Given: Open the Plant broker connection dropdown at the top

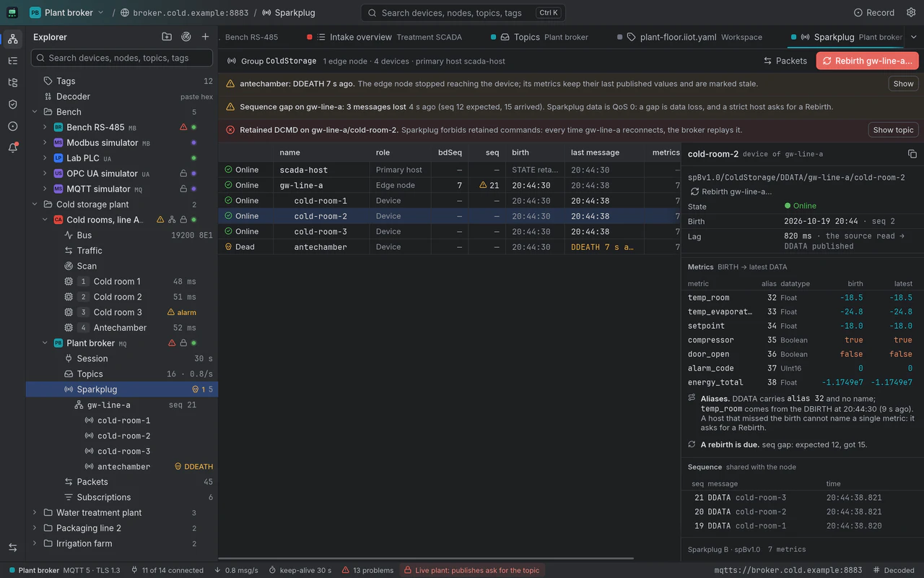Looking at the screenshot, I should 67,12.
